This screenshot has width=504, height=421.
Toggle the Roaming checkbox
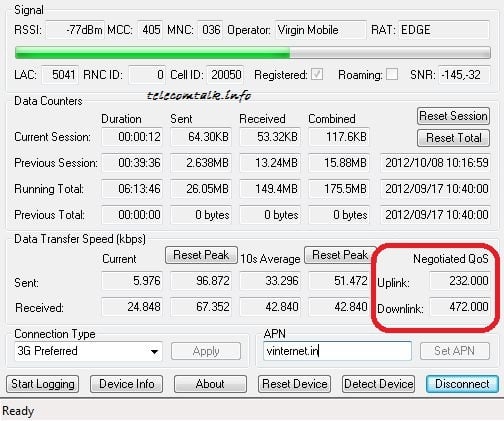coord(392,74)
